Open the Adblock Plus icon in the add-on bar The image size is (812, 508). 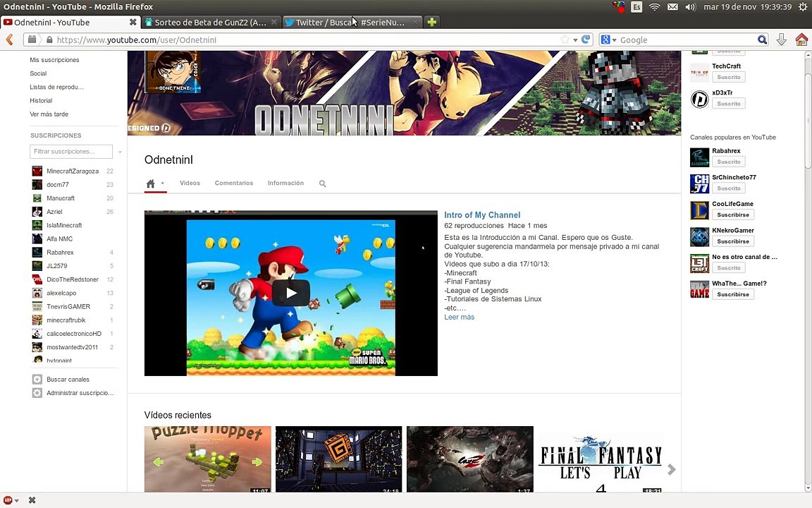[x=8, y=500]
